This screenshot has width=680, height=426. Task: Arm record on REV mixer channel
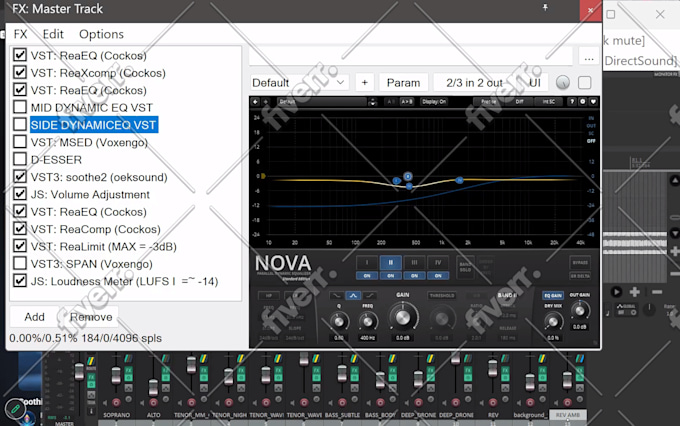493,402
